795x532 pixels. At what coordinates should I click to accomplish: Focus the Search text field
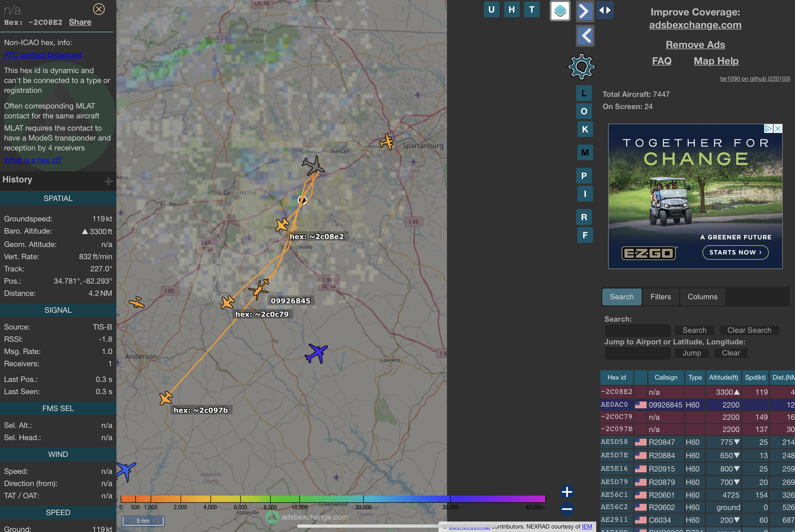(638, 330)
